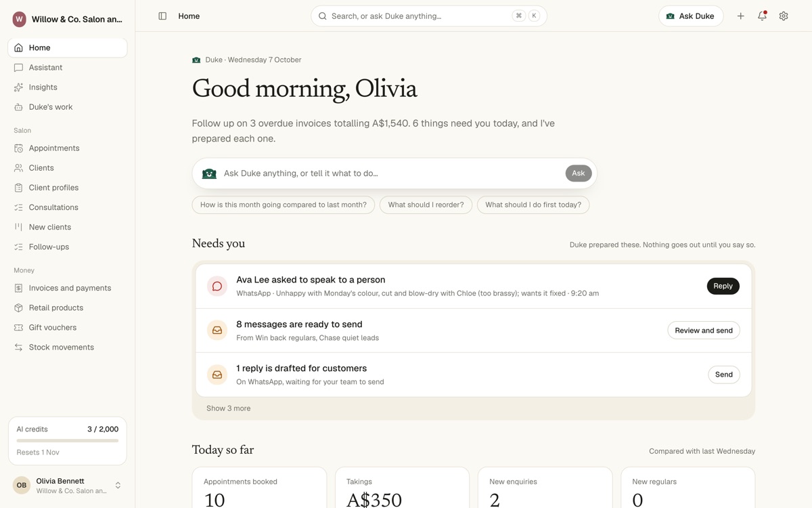The width and height of the screenshot is (812, 508).
Task: Click the New regulars card
Action: 687,488
